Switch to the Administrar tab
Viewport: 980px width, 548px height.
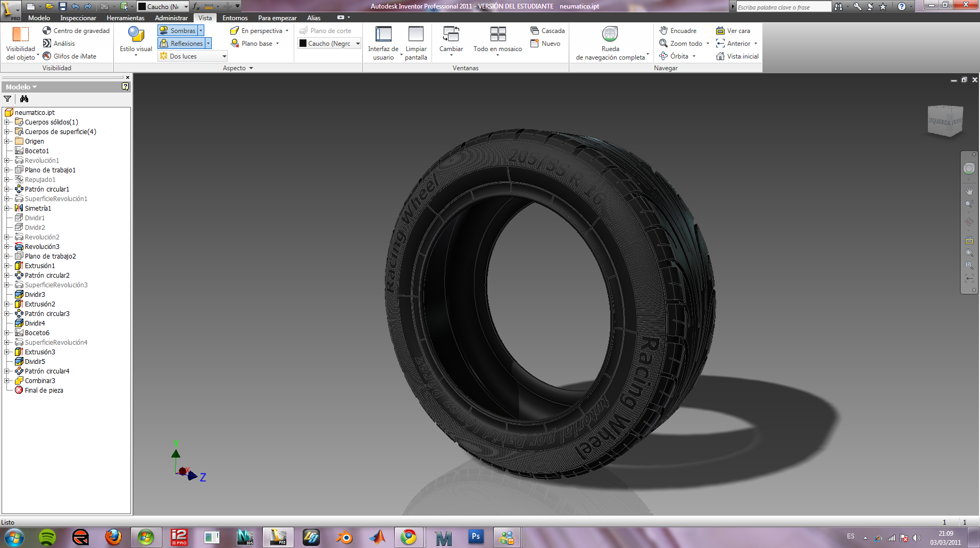coord(171,18)
